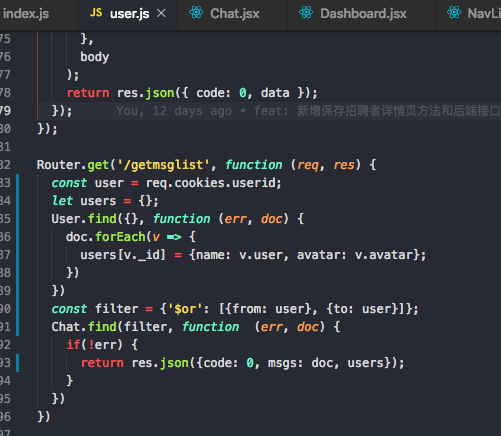This screenshot has height=436, width=501.
Task: Select the user.js tab
Action: point(129,14)
